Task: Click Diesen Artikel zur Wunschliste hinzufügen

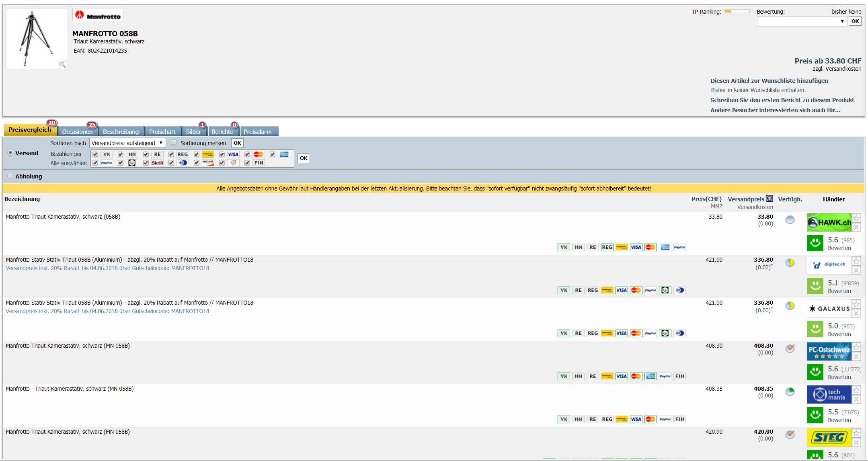Action: (769, 81)
